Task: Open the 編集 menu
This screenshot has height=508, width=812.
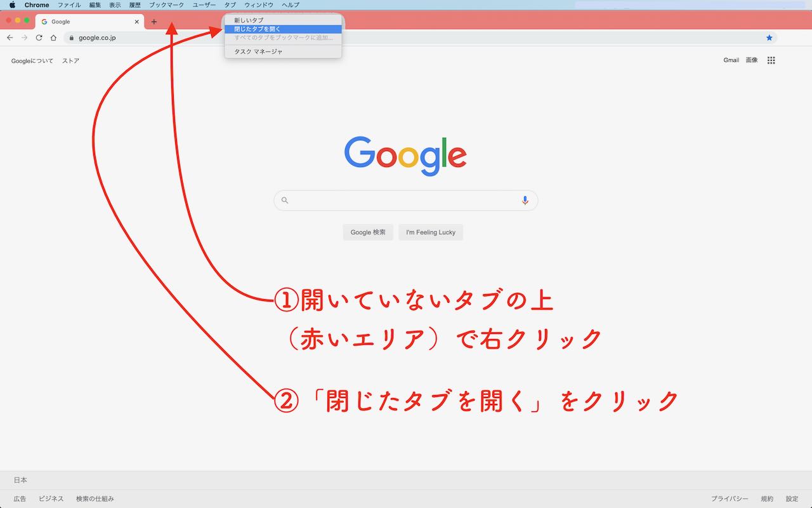Action: click(x=95, y=4)
